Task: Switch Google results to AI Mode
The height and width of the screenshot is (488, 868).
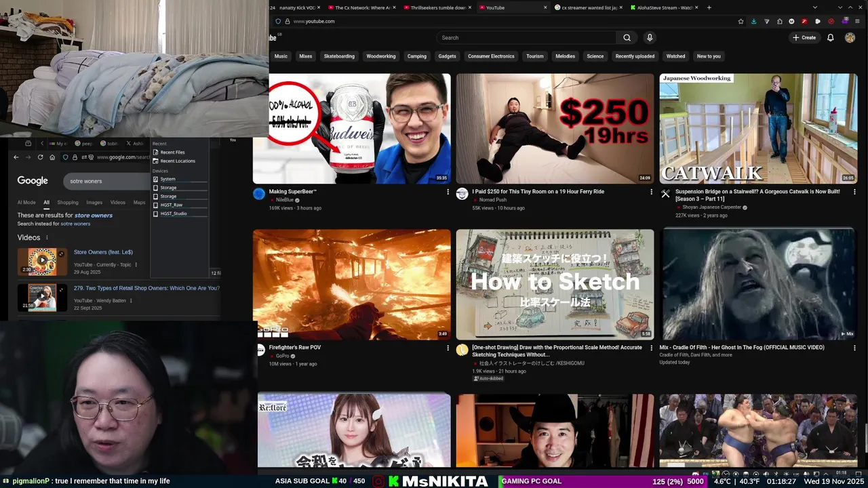Action: click(x=26, y=202)
